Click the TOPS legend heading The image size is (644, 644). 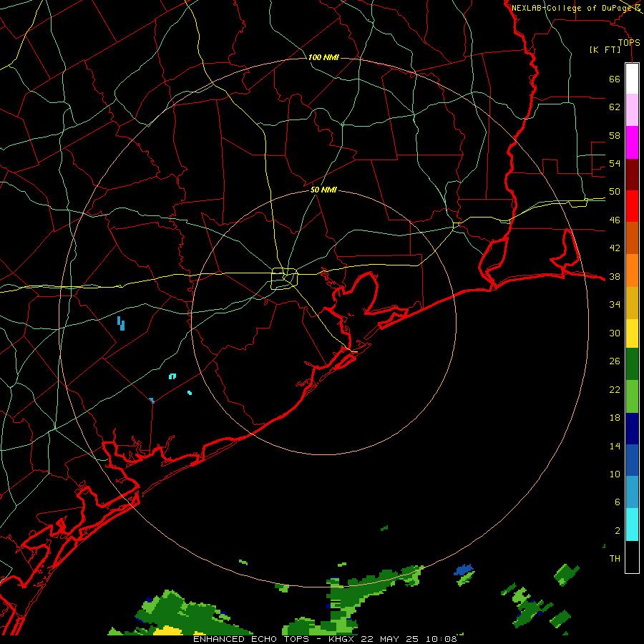[x=629, y=43]
